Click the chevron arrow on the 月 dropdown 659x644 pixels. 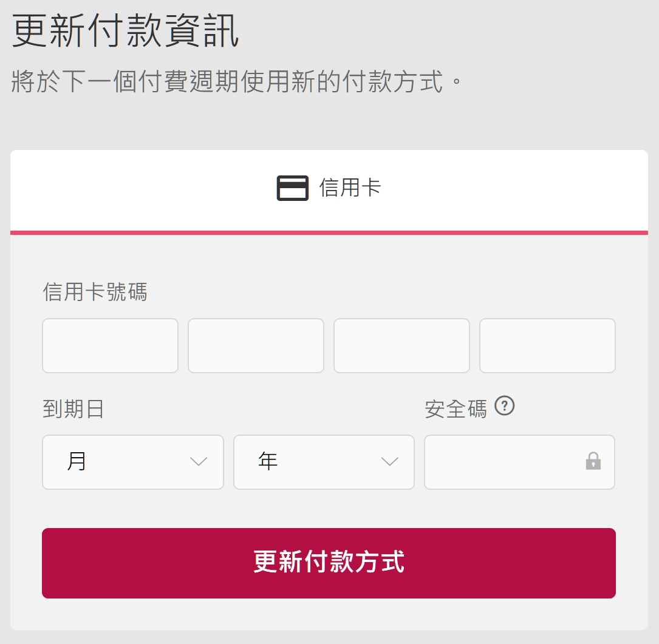coord(198,462)
